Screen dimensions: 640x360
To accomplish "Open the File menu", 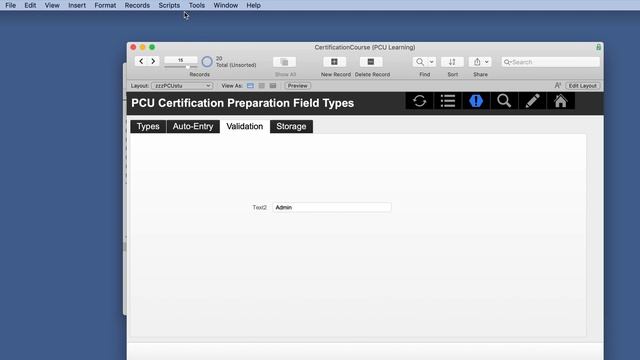I will click(11, 5).
